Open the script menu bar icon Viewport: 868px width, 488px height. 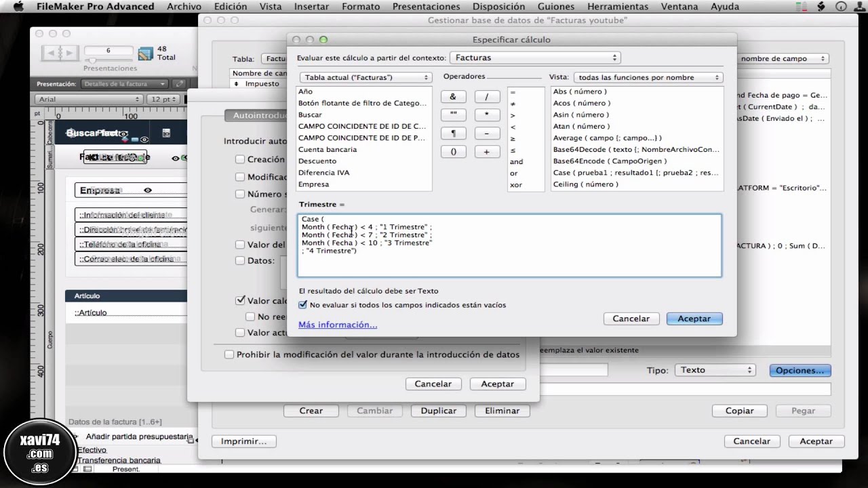coord(821,7)
